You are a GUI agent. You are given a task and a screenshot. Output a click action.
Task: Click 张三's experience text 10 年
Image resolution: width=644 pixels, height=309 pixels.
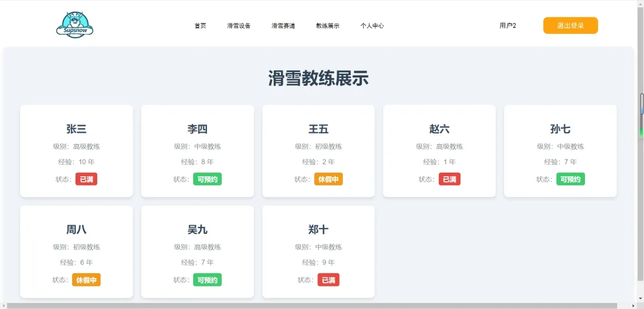pos(86,162)
